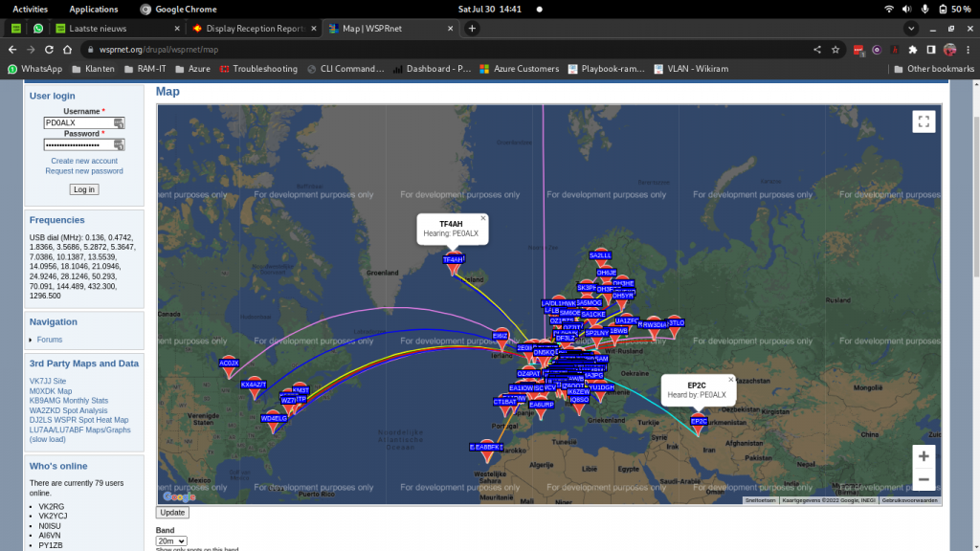This screenshot has height=551, width=980.
Task: Select the SA2LLL map marker
Action: pos(600,255)
